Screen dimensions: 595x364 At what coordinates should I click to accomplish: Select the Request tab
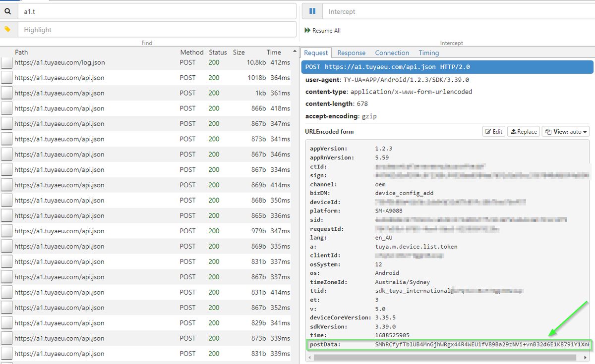pos(316,53)
